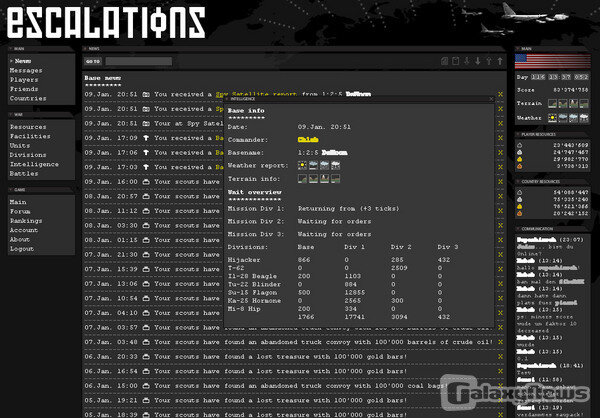
Task: Collapse the Country Resources panel
Action: click(518, 181)
